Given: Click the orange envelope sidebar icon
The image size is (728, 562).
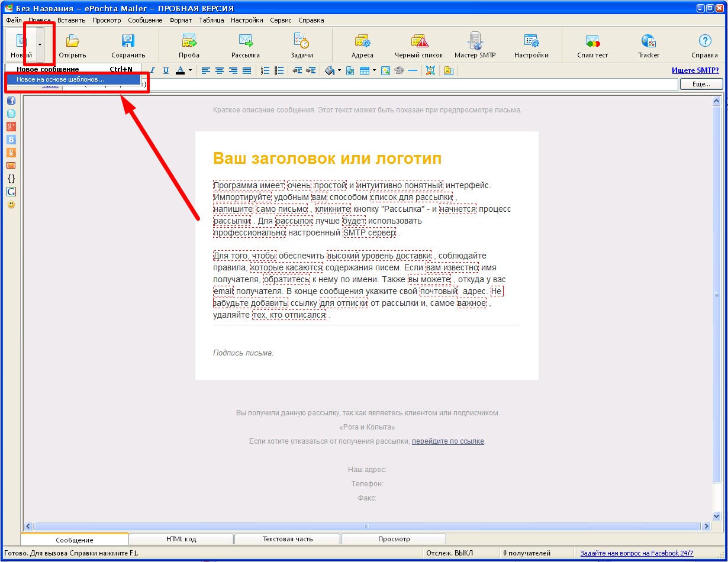Looking at the screenshot, I should click(x=11, y=166).
